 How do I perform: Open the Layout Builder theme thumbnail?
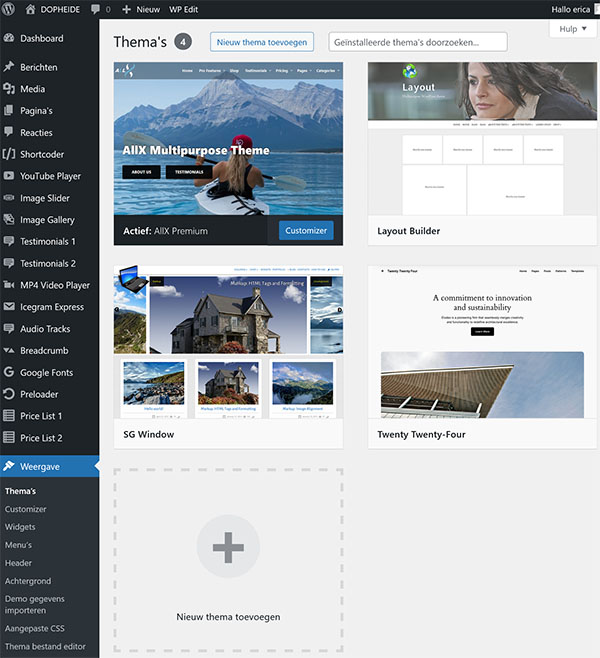[x=483, y=138]
